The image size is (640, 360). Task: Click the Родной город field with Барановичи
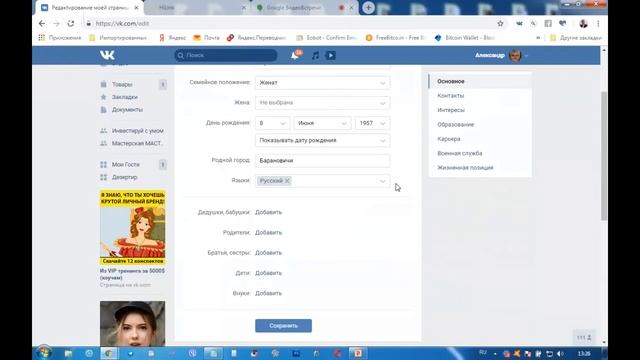pyautogui.click(x=322, y=160)
